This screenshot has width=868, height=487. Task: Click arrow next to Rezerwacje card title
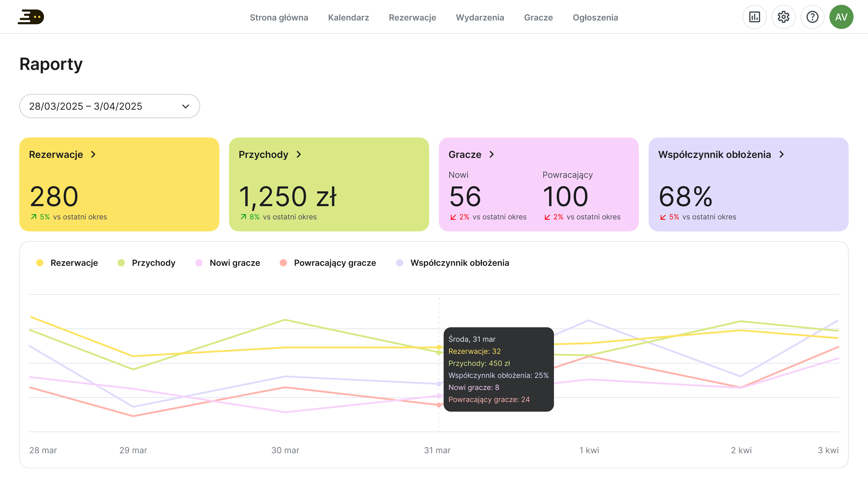coord(93,154)
